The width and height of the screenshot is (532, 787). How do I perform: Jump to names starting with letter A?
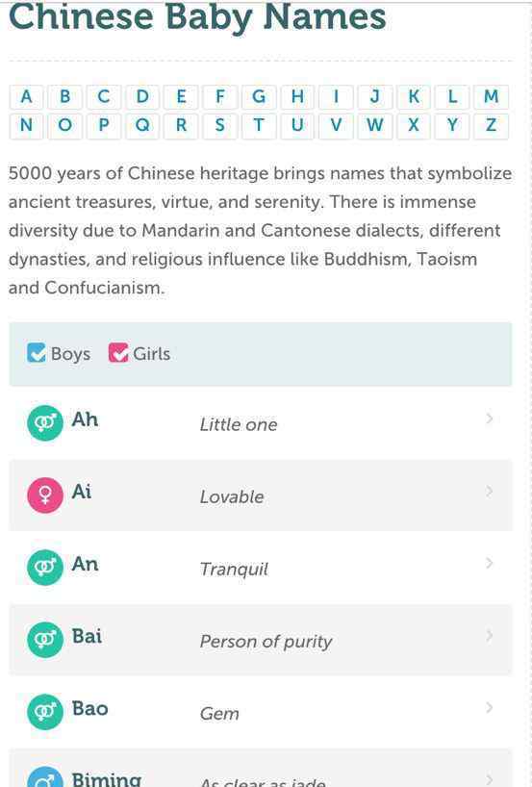[26, 96]
